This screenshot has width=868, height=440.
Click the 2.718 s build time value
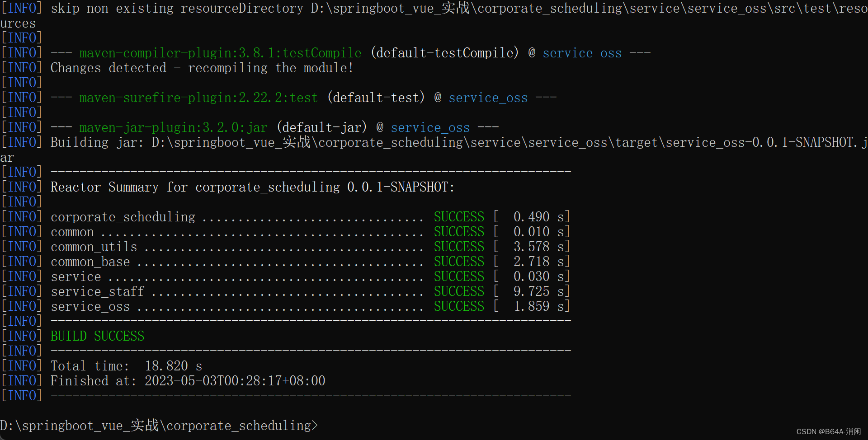pos(539,262)
